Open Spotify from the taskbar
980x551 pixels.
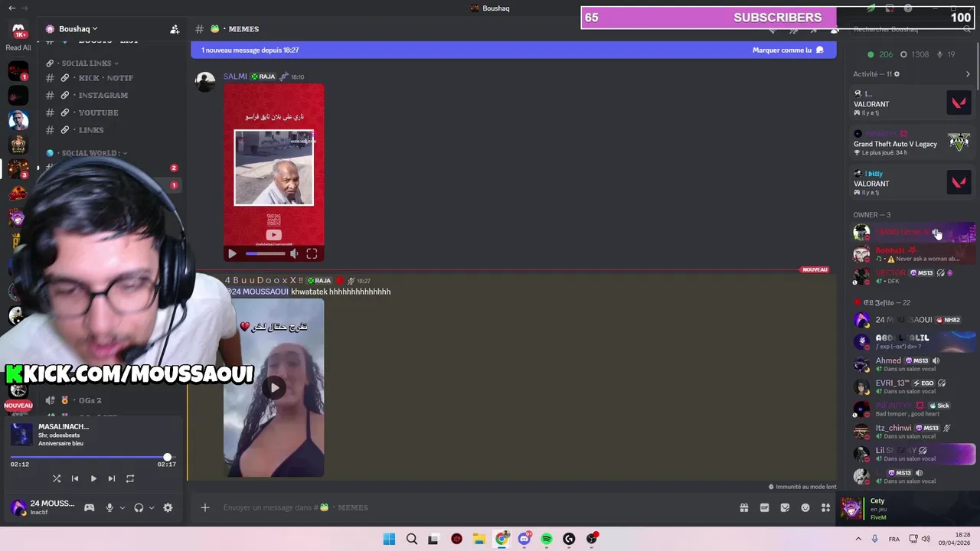click(x=547, y=539)
